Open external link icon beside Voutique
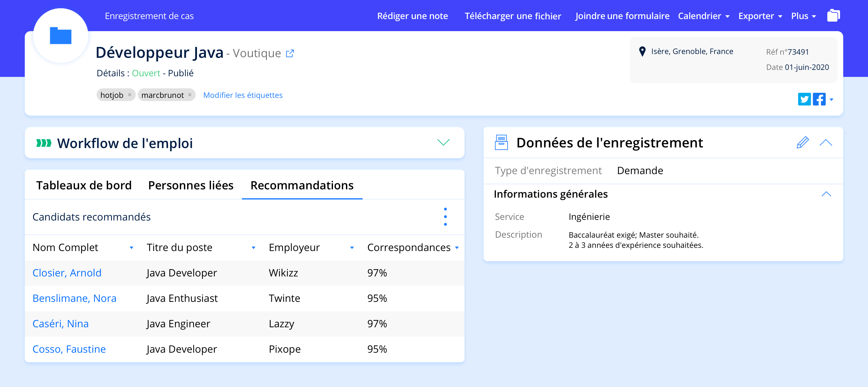Screen dimensions: 868x387 pos(290,54)
